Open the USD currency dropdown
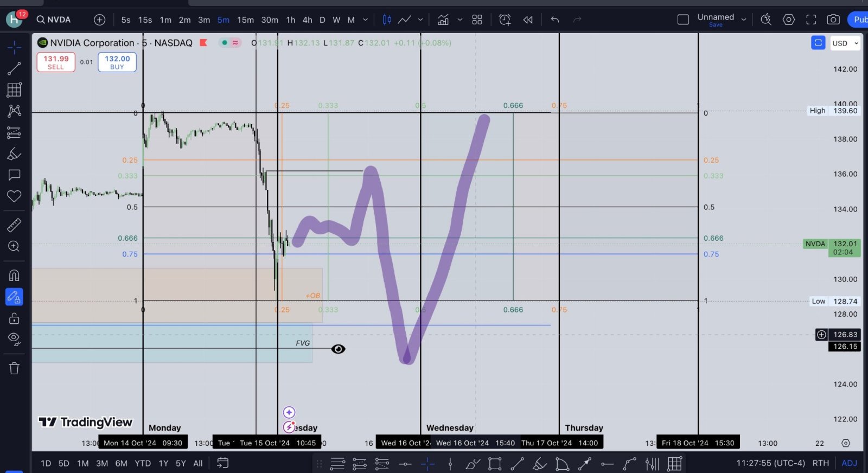868x473 pixels. 845,43
